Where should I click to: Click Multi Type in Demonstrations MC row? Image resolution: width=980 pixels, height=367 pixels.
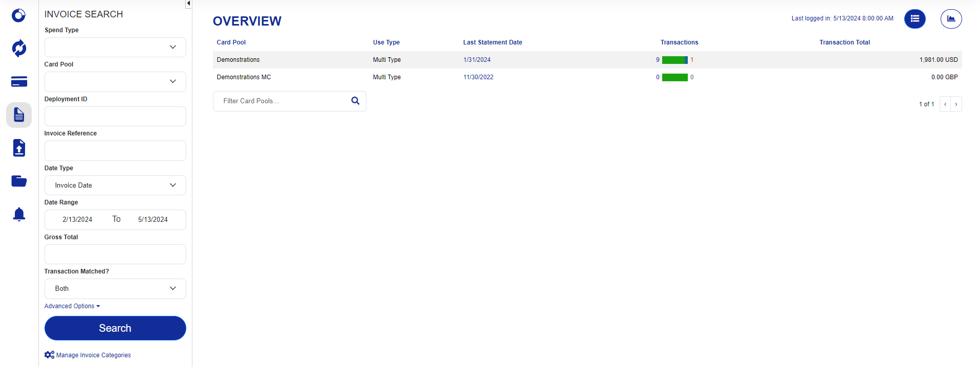(x=387, y=77)
